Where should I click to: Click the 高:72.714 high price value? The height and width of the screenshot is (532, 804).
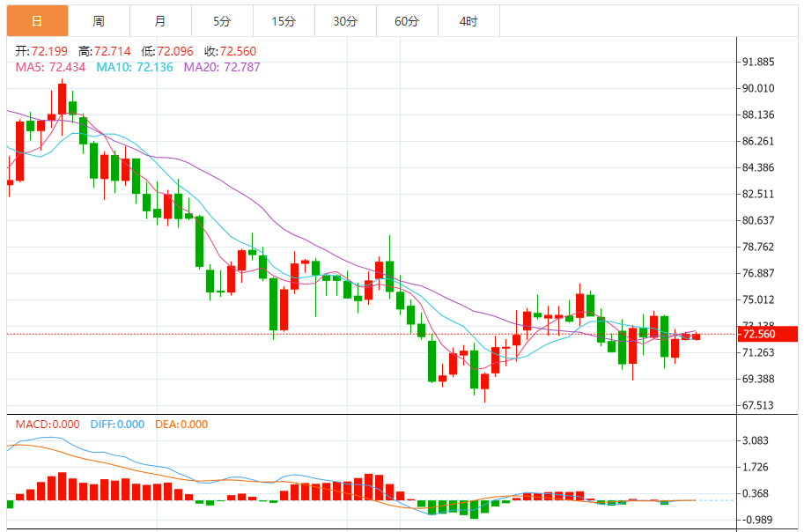coord(105,51)
